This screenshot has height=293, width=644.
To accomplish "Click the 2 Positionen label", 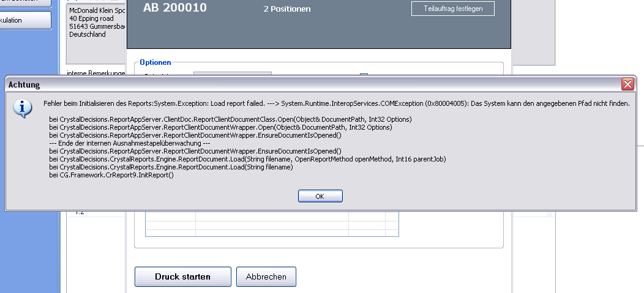I will pyautogui.click(x=286, y=9).
